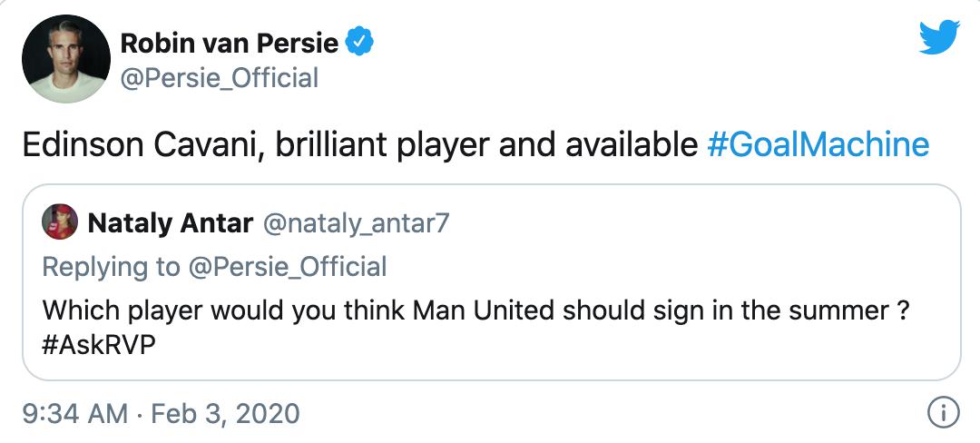Click the @Persie_Official handle below the name

point(219,78)
